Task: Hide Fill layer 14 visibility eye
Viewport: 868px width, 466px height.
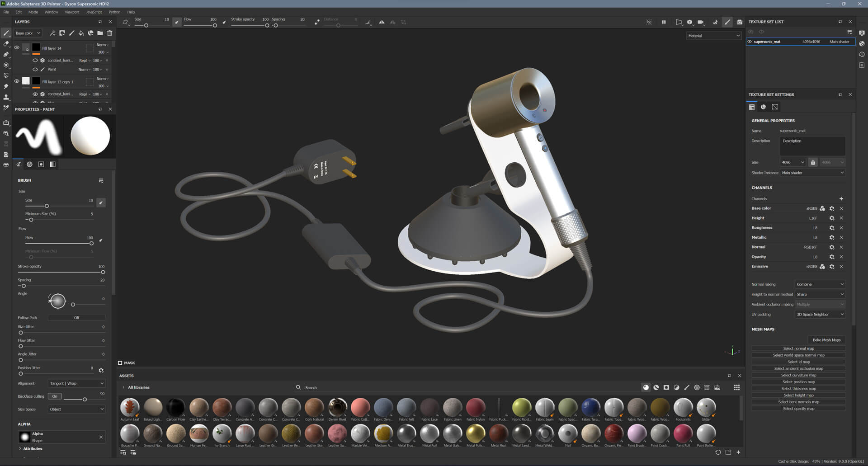Action: click(x=17, y=47)
